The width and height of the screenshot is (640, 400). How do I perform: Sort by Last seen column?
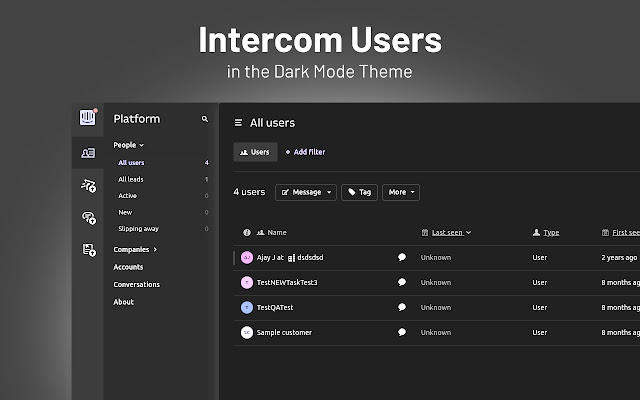[446, 232]
